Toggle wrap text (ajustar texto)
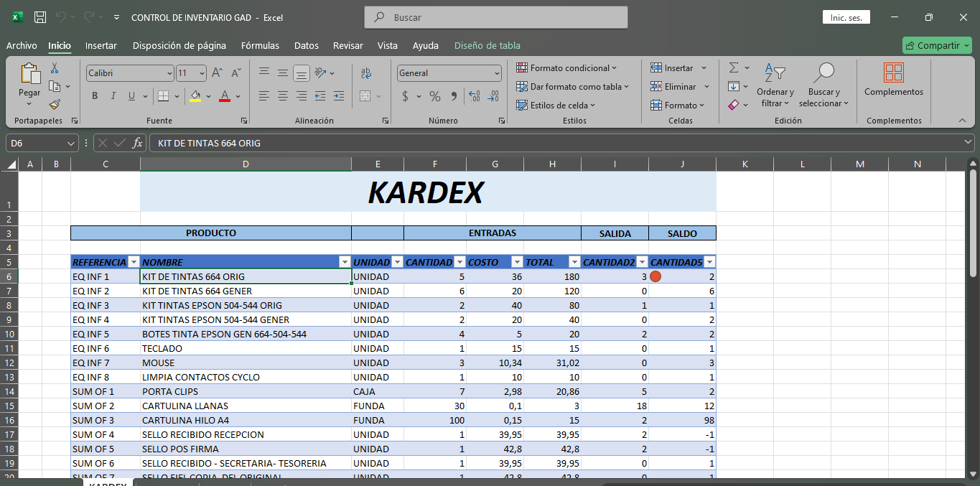 (366, 73)
